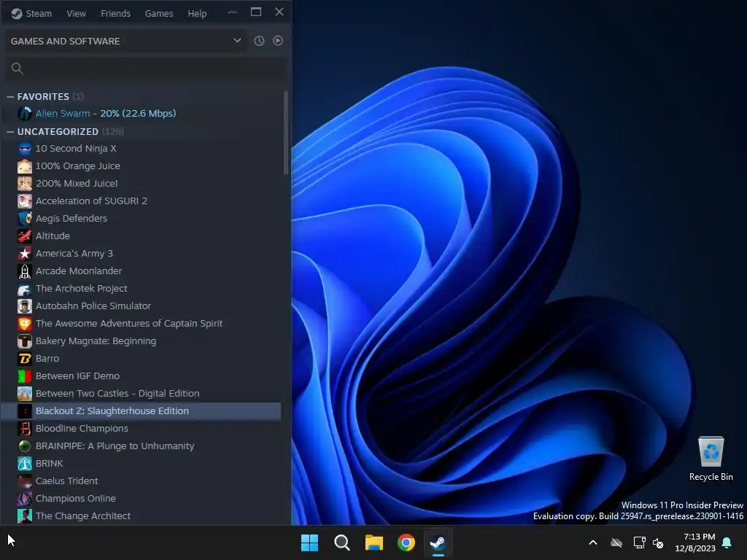Open the View menu
Viewport: 747px width, 560px height.
tap(76, 13)
